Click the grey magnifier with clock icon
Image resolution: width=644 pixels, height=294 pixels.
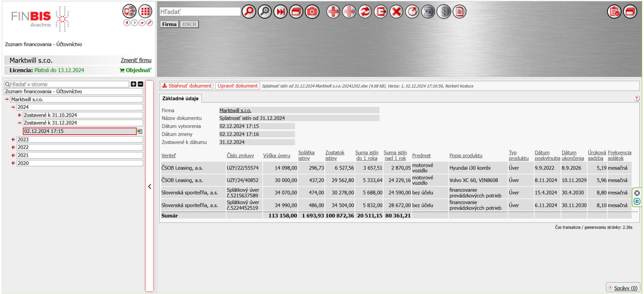(265, 12)
